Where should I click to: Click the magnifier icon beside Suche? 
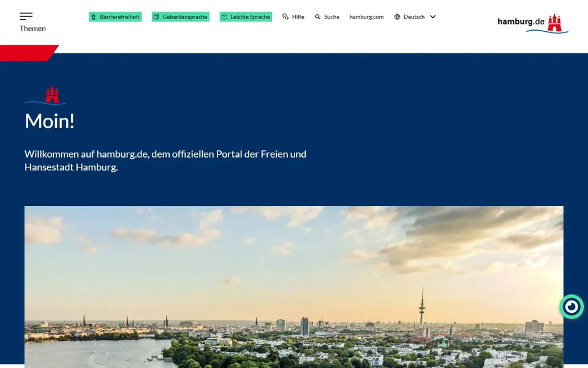click(x=318, y=17)
